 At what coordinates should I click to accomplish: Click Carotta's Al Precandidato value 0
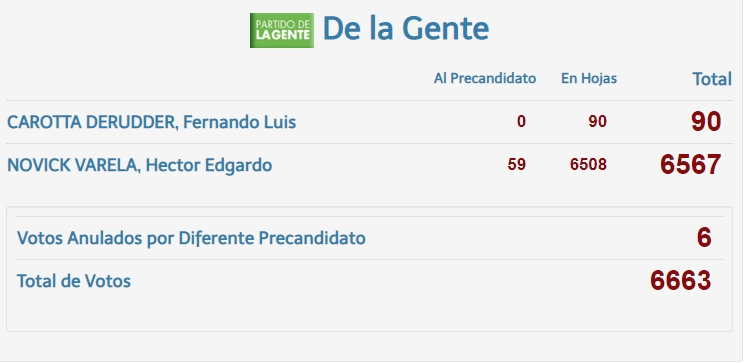[521, 122]
